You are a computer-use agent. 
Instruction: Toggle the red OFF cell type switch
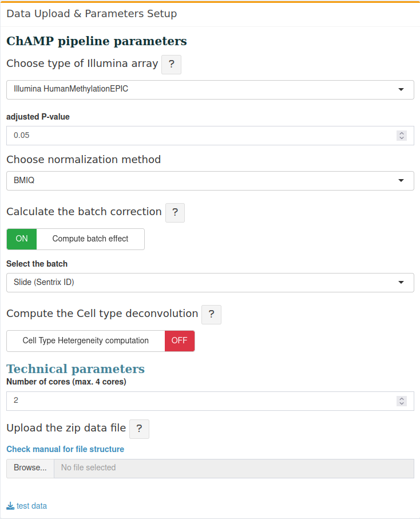click(x=179, y=341)
